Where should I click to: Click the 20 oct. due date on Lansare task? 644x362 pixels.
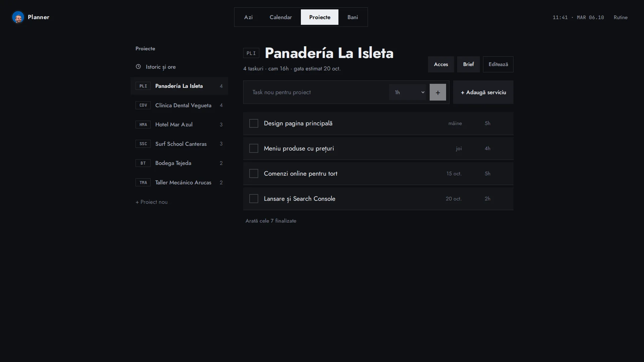[453, 199]
